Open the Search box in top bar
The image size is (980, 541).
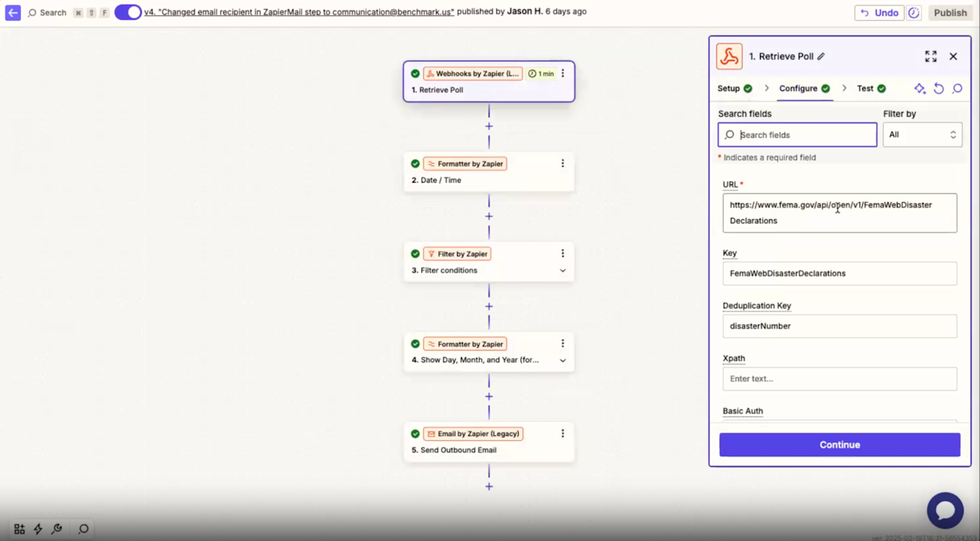[47, 13]
